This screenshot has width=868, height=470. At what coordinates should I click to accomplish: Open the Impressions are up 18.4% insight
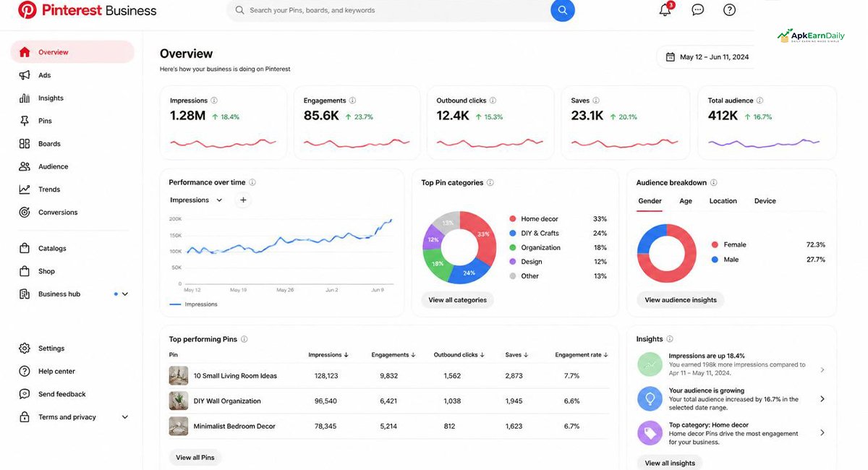click(x=732, y=364)
